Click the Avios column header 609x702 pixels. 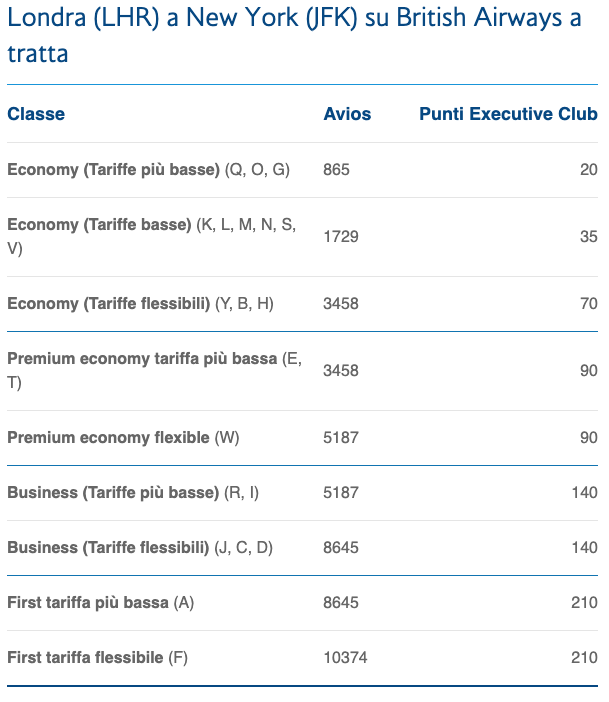coord(347,114)
